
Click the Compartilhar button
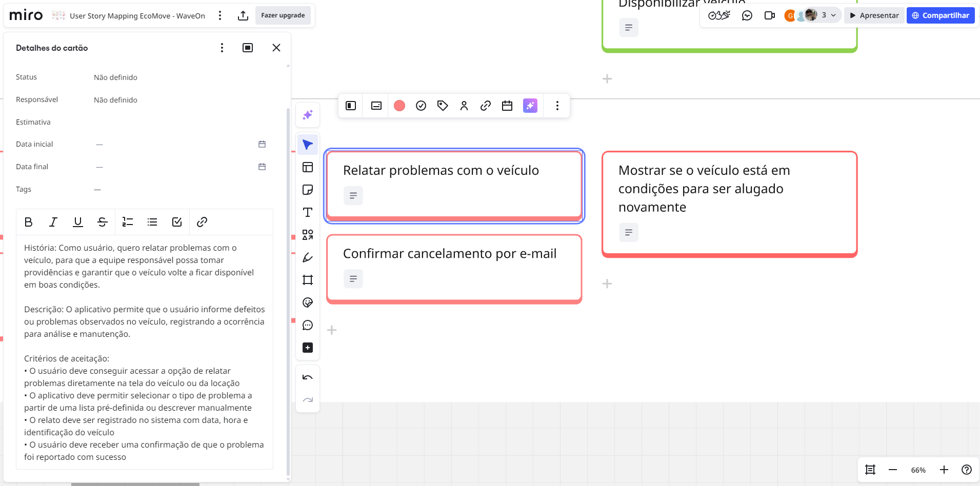tap(940, 15)
